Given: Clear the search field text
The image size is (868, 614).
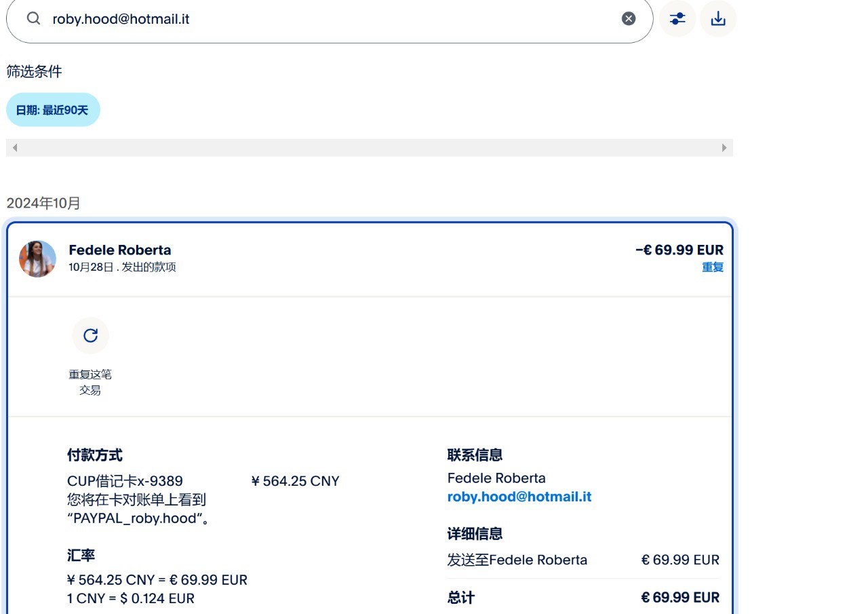Looking at the screenshot, I should (629, 18).
